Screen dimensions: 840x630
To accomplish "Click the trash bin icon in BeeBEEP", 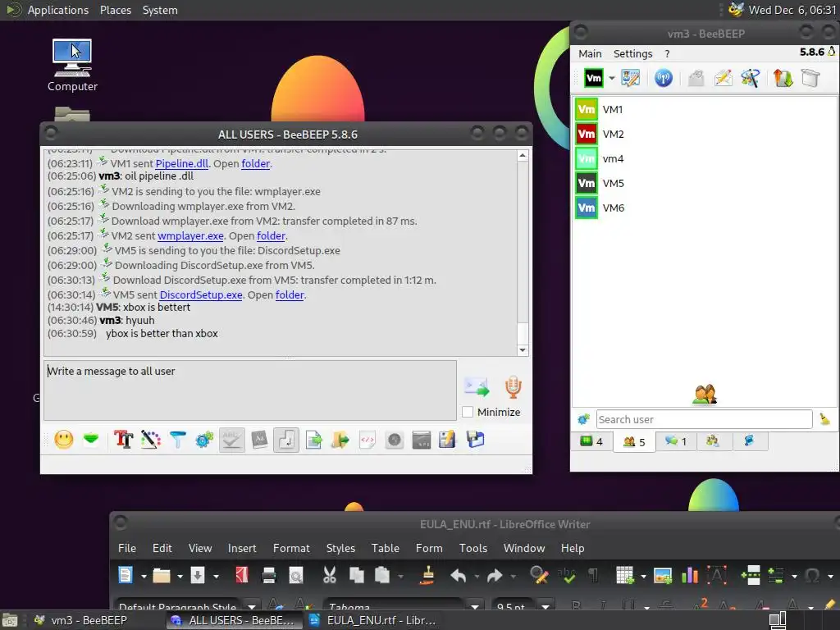I will click(x=810, y=78).
